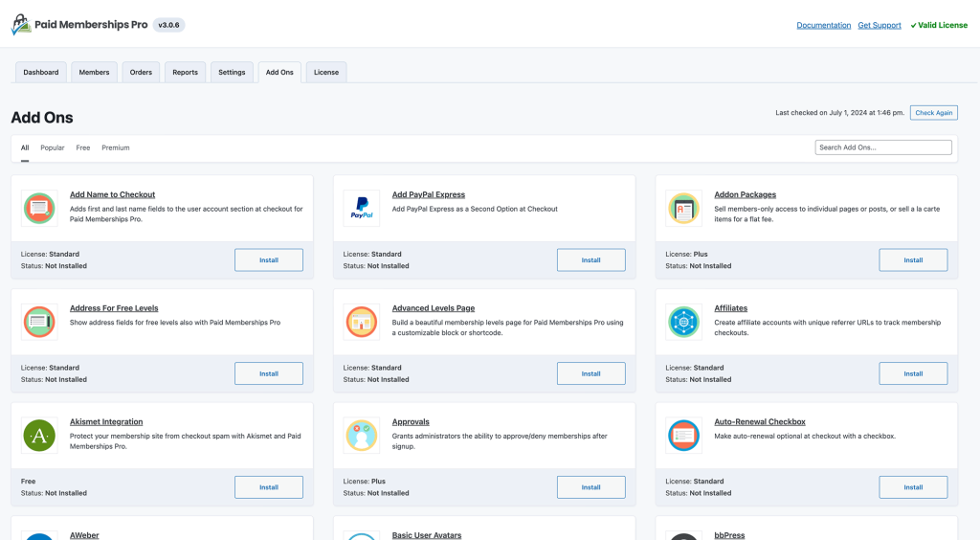The height and width of the screenshot is (540, 980).
Task: Open the Affiliates title link
Action: [x=730, y=308]
